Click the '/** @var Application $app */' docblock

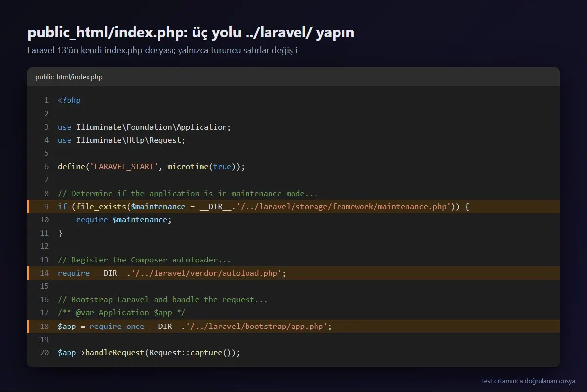(122, 312)
